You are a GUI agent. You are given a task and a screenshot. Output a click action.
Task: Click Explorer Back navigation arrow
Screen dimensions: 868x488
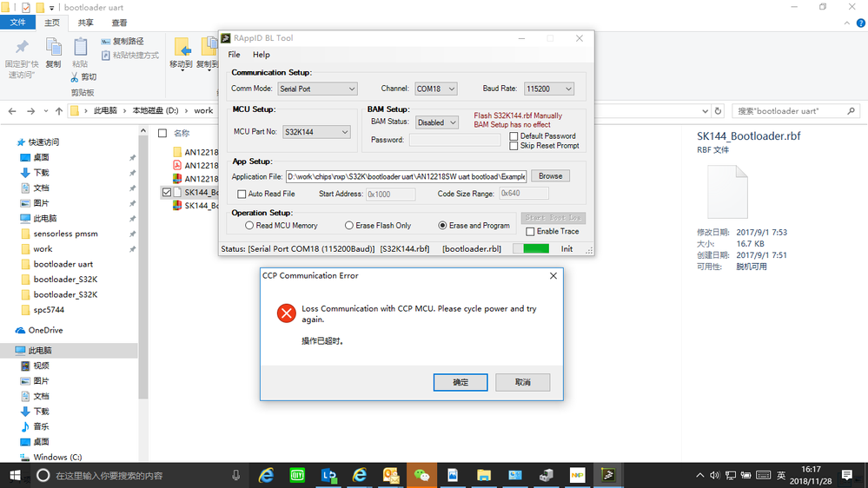click(x=12, y=111)
